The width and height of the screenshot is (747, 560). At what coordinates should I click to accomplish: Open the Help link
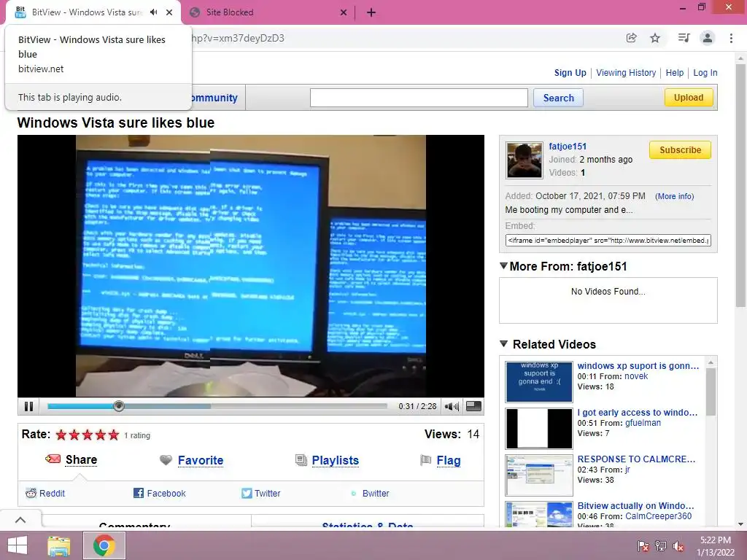tap(675, 73)
